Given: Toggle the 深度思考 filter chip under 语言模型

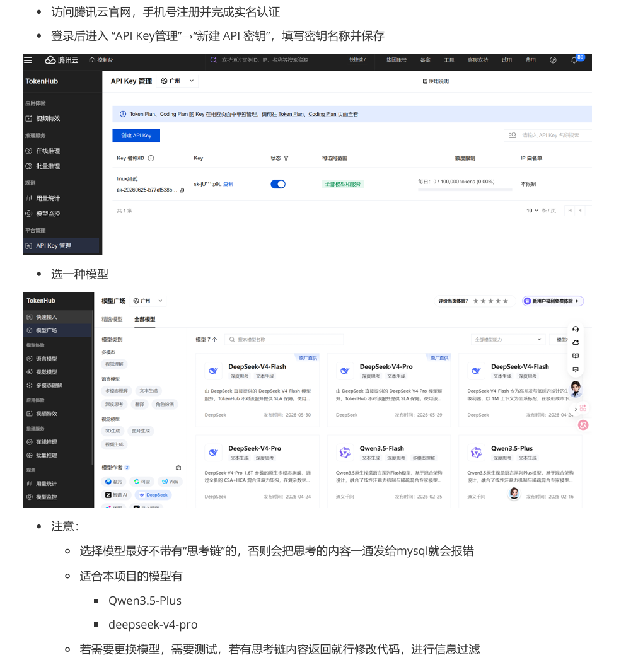Looking at the screenshot, I should pos(114,404).
